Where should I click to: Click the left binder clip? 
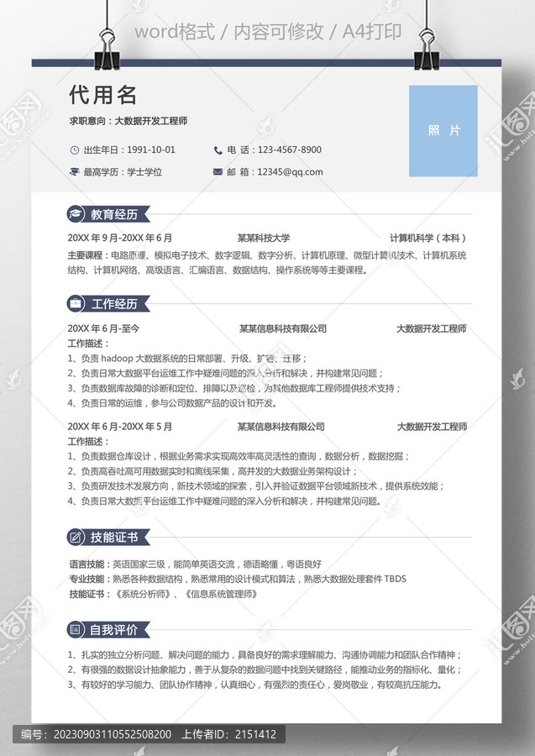[x=107, y=50]
